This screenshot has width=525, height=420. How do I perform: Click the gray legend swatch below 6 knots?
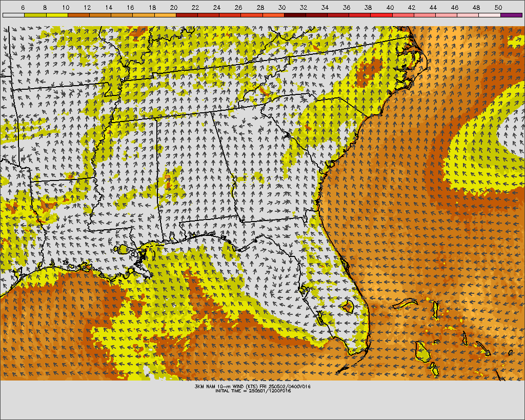[14, 15]
